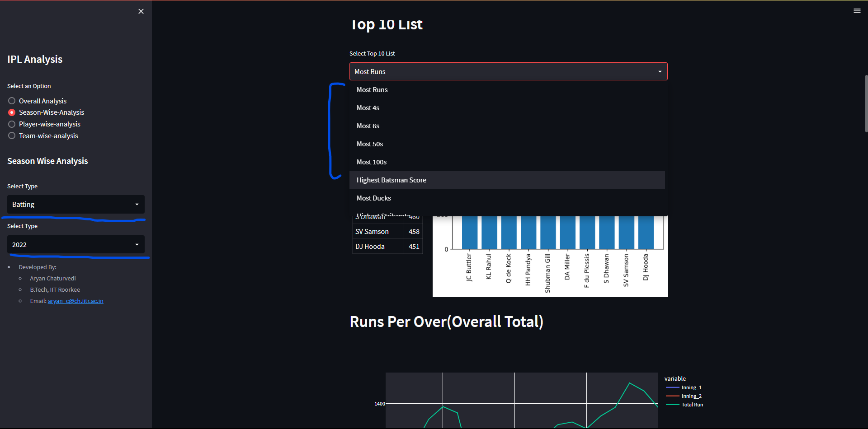Select Most 50s option

[x=370, y=144]
